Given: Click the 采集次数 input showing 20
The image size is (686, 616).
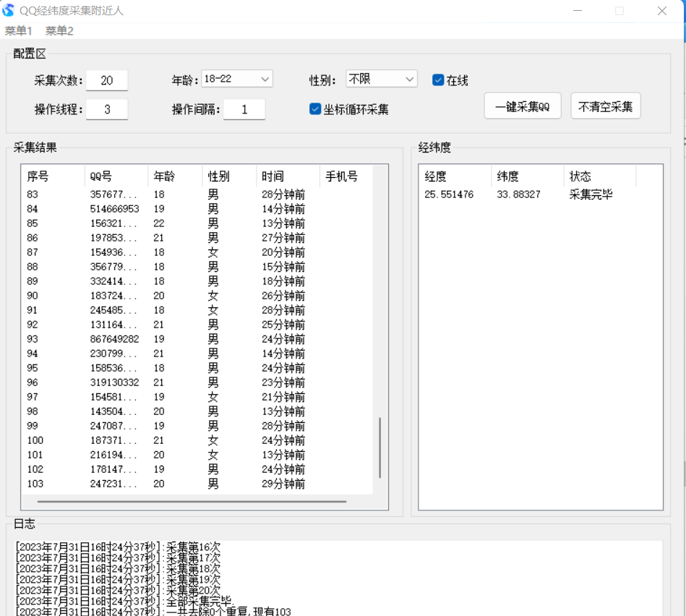Looking at the screenshot, I should pyautogui.click(x=106, y=80).
